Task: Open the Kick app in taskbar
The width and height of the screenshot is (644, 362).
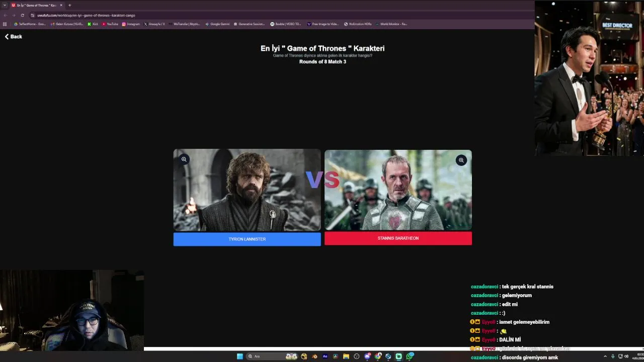Action: point(399,356)
